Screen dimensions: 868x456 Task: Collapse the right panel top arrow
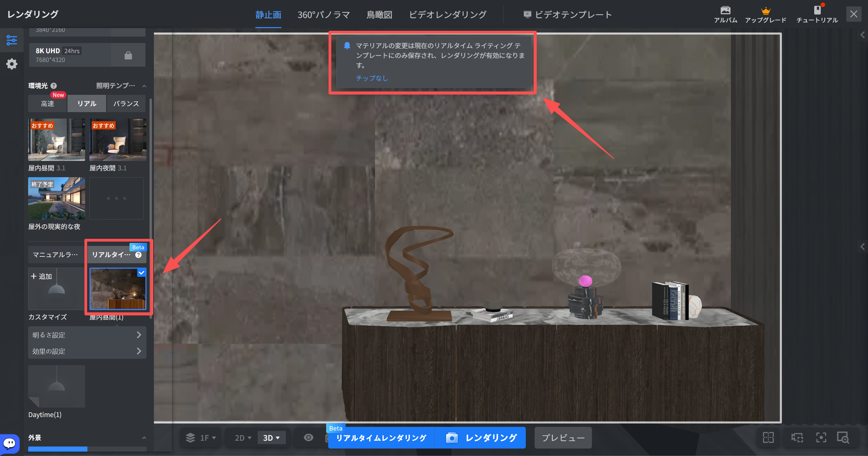point(863,35)
